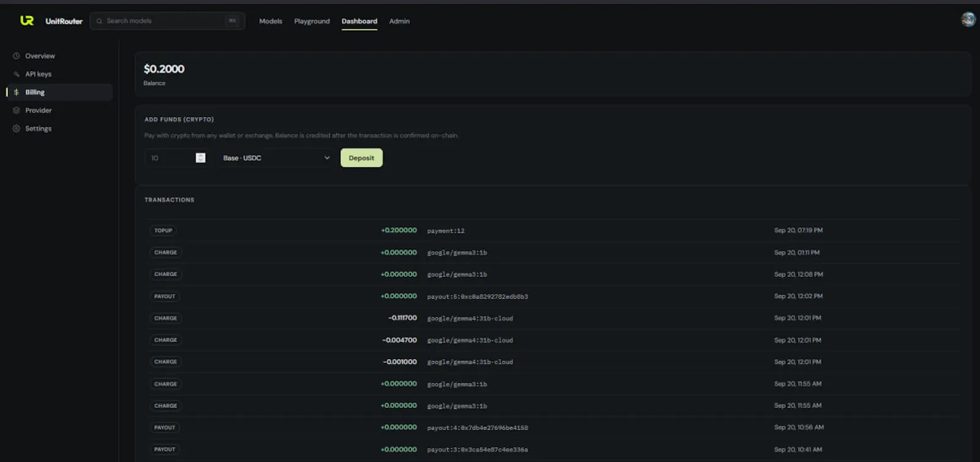Click the Sep 20, 10:41 AM timestamp

point(798,450)
